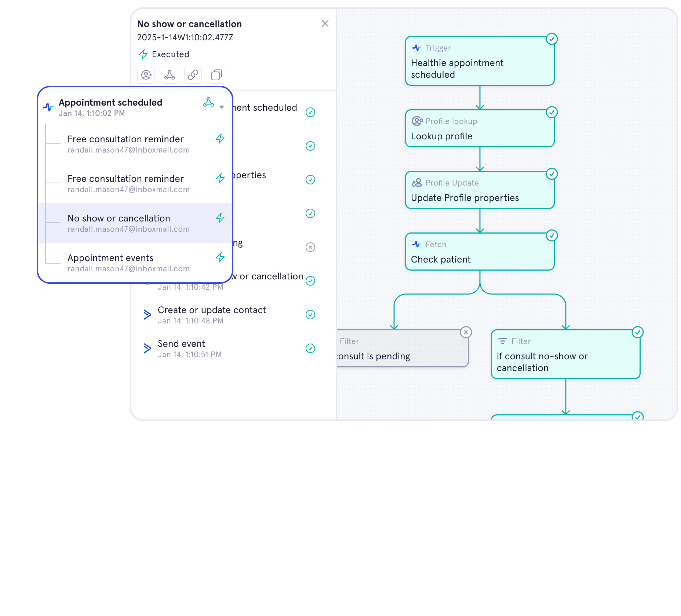Click the graph icon beside Appointment scheduled
681x616 pixels.
click(208, 102)
